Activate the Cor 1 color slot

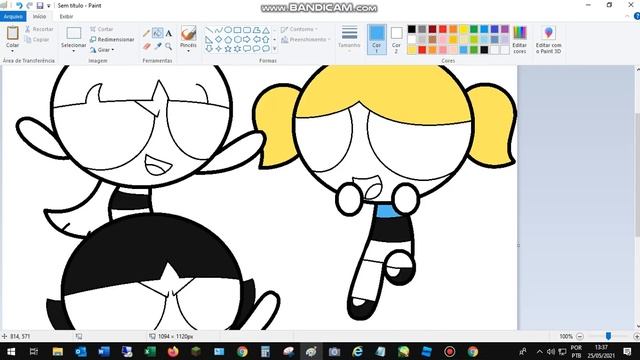click(376, 39)
